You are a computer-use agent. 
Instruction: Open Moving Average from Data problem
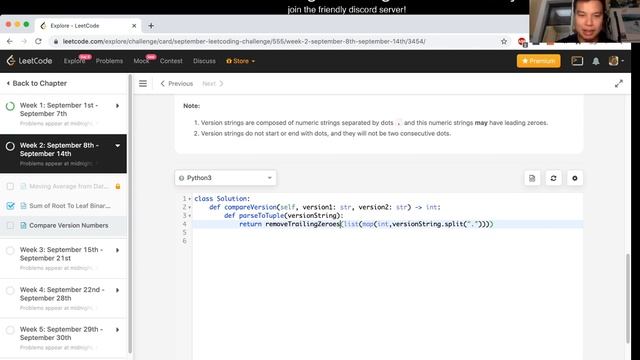pos(69,186)
